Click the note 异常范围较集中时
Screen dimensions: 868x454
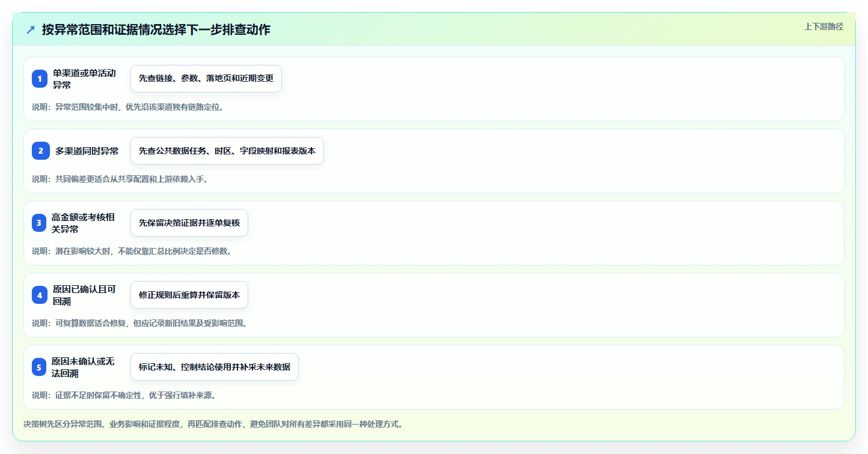127,107
